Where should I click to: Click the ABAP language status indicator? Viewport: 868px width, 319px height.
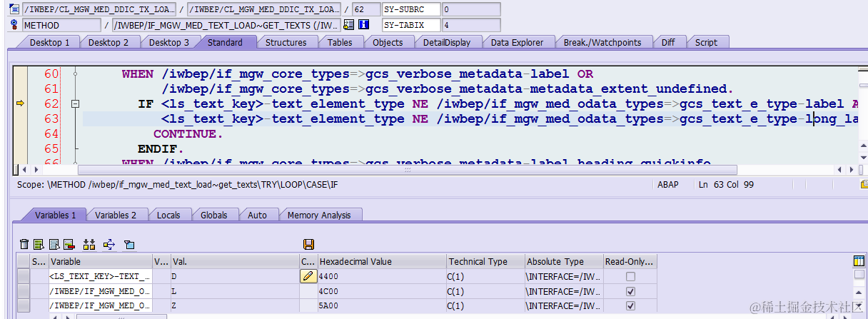click(x=670, y=185)
